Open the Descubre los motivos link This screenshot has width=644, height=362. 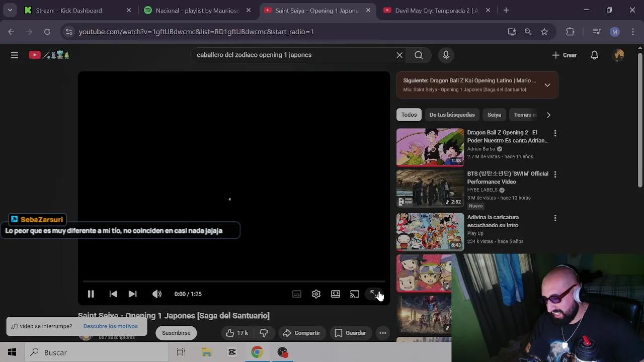click(110, 326)
